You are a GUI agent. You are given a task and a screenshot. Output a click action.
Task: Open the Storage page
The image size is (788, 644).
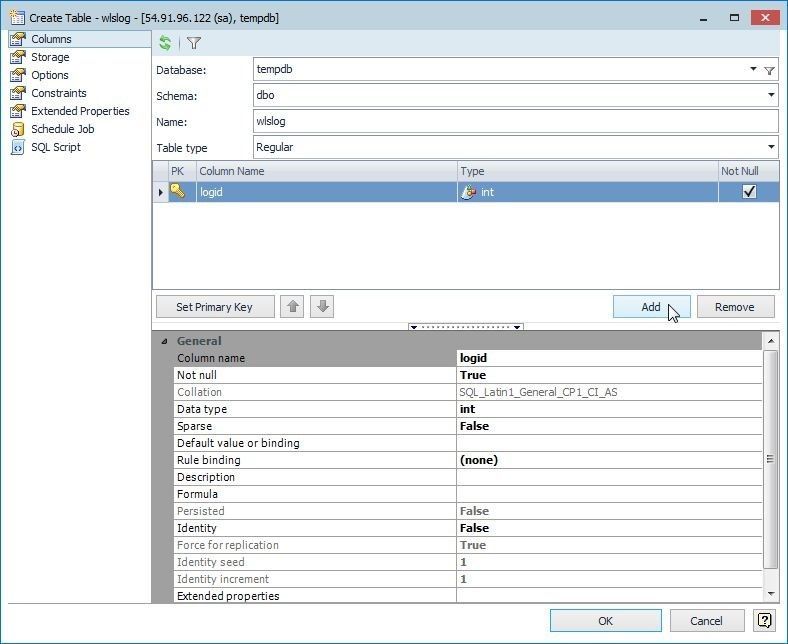click(50, 57)
